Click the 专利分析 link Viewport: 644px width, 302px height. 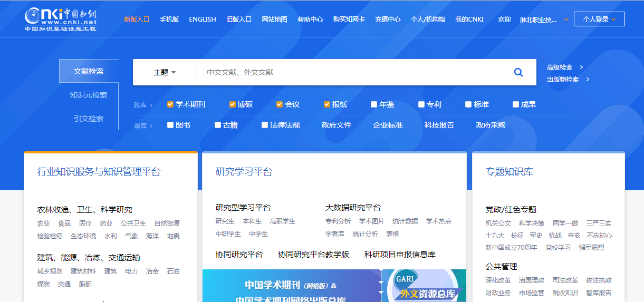click(338, 221)
